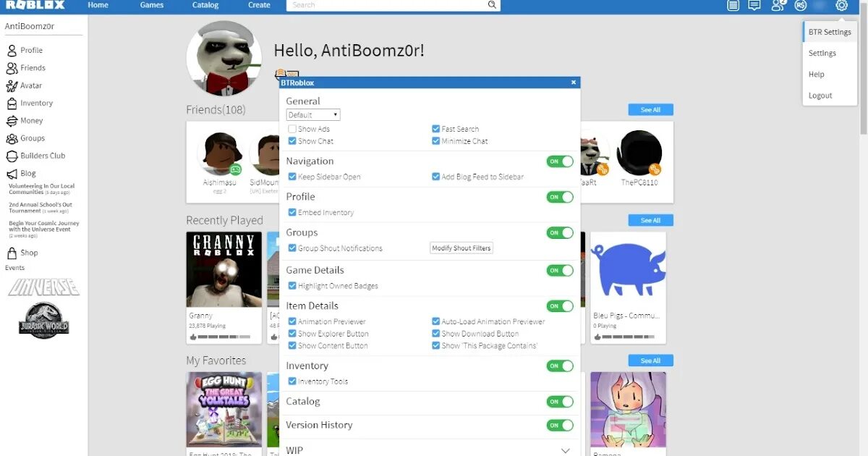The width and height of the screenshot is (868, 456).
Task: Enable the Show Ads checkbox
Action: pyautogui.click(x=292, y=129)
